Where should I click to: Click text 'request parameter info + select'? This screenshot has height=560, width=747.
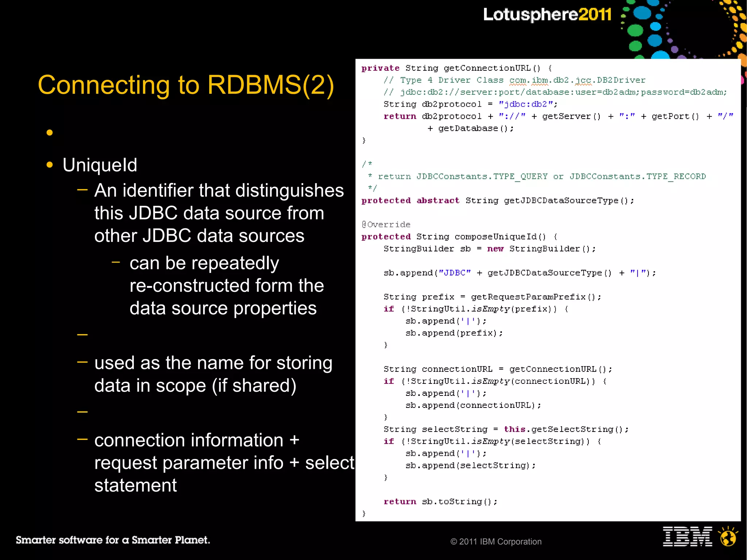pyautogui.click(x=225, y=463)
